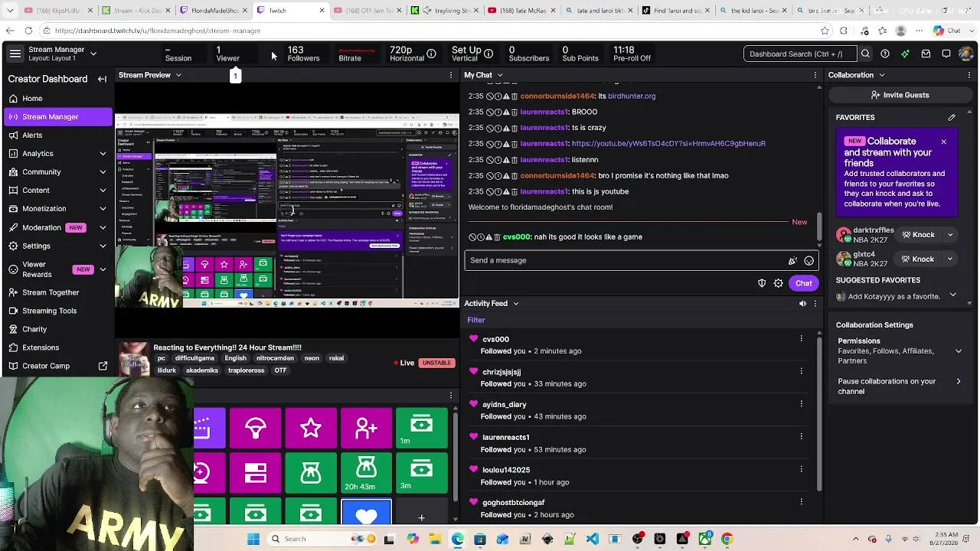Viewport: 980px width, 551px height.
Task: Open the hamburger navigation menu
Action: click(x=15, y=54)
